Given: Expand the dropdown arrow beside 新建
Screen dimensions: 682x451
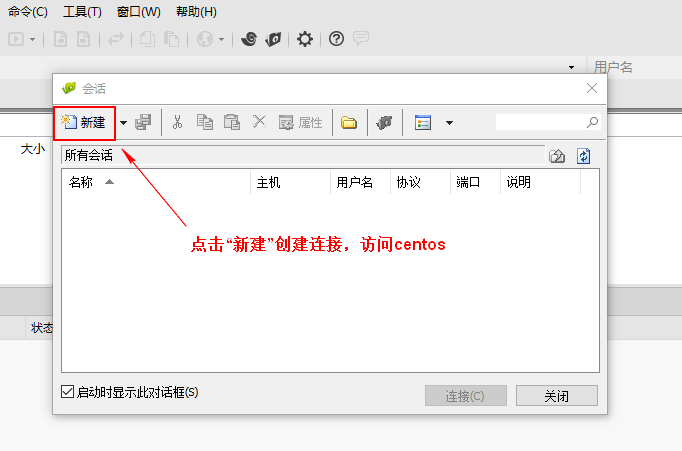Looking at the screenshot, I should (124, 123).
